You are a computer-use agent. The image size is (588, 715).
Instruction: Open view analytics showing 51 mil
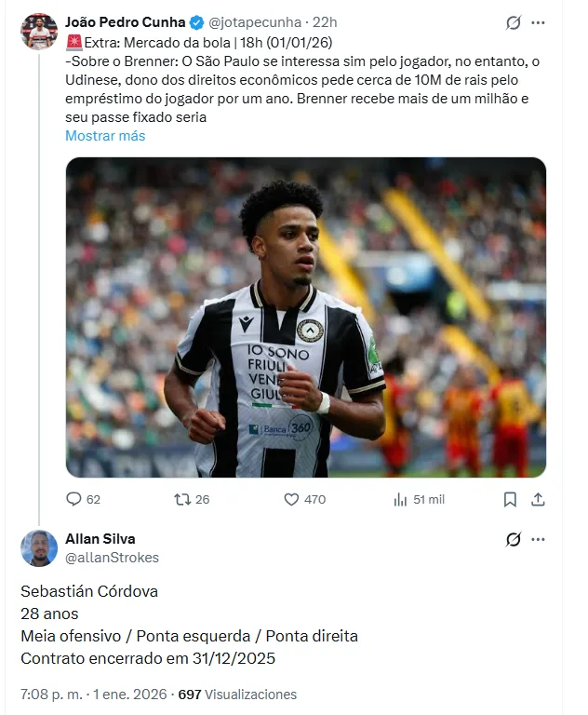tap(401, 499)
